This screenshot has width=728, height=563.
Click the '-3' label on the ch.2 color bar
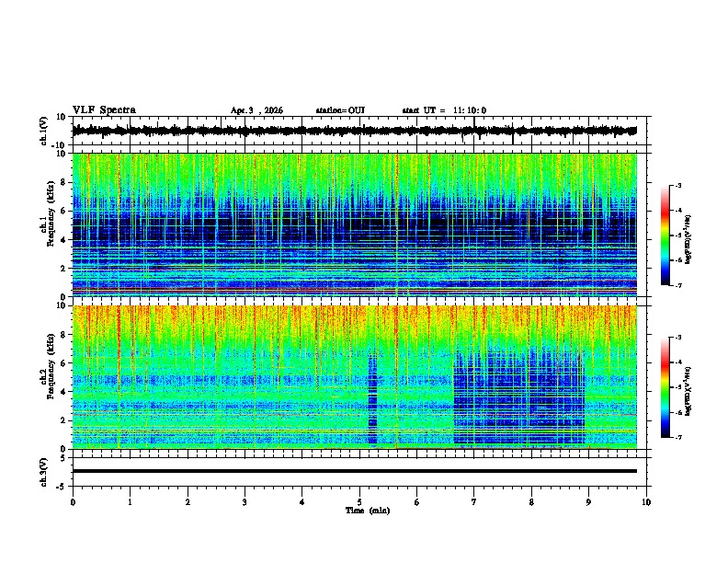[678, 338]
